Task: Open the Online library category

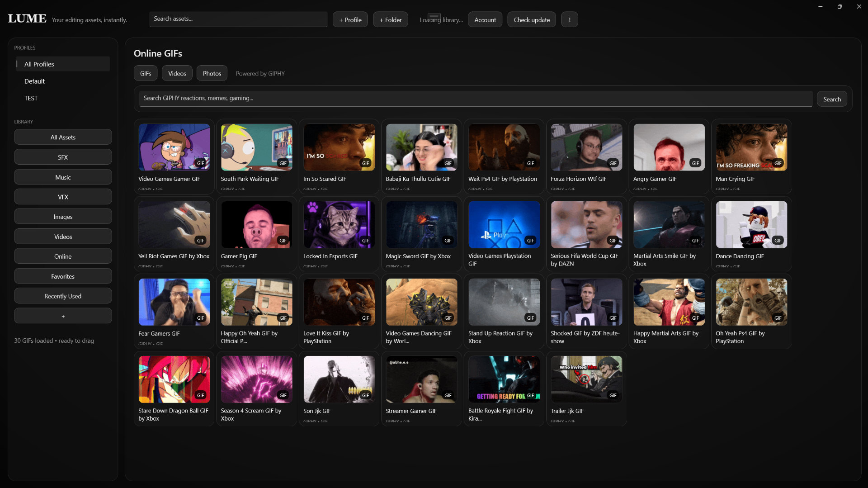Action: tap(63, 256)
